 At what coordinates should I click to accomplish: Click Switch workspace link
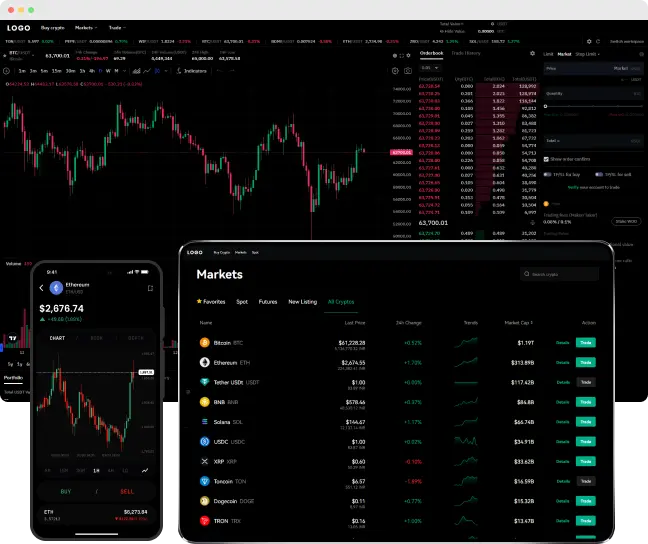[x=627, y=41]
